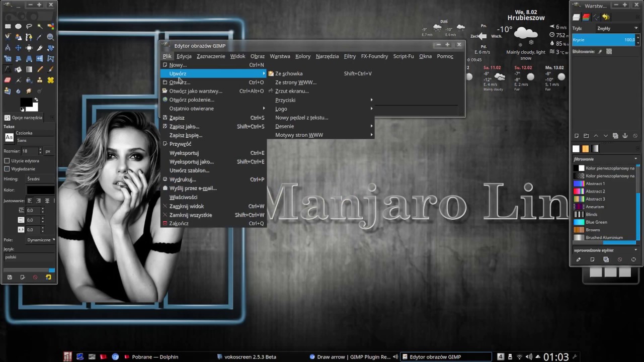The width and height of the screenshot is (644, 362).
Task: Select the Ellipse Select tool
Action: (18, 26)
